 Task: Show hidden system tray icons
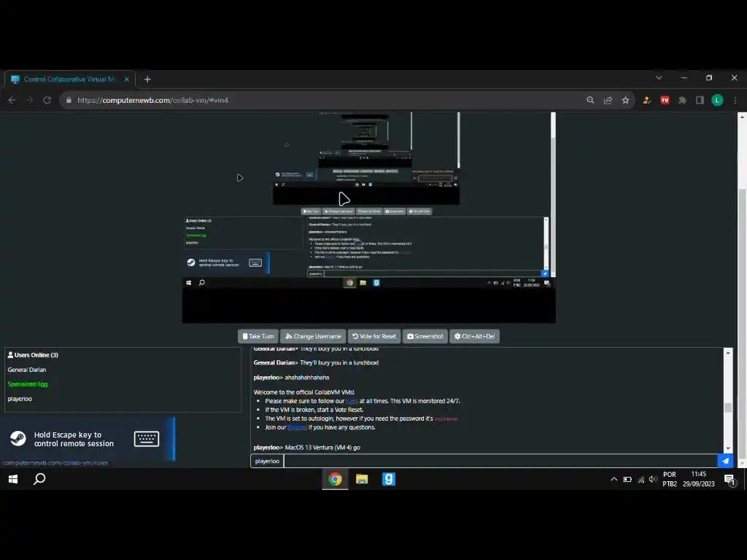614,479
